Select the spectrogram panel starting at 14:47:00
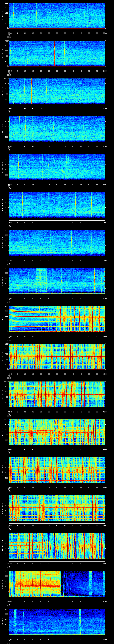 (57, 584)
